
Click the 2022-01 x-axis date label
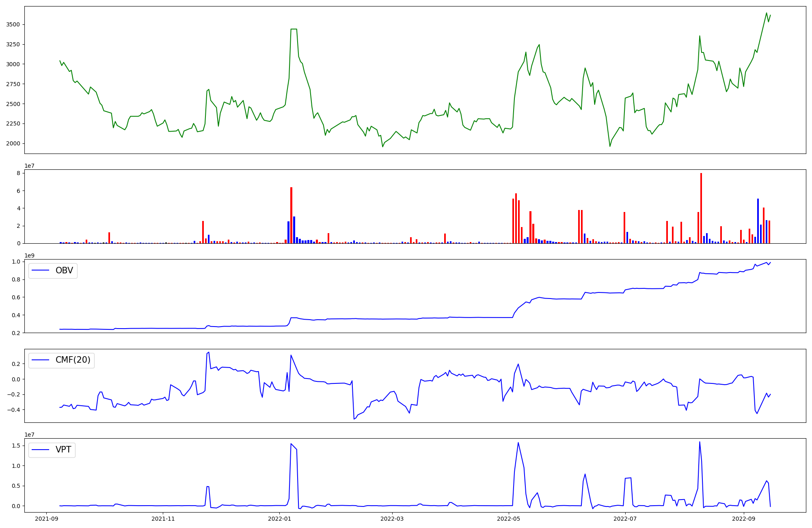(280, 519)
